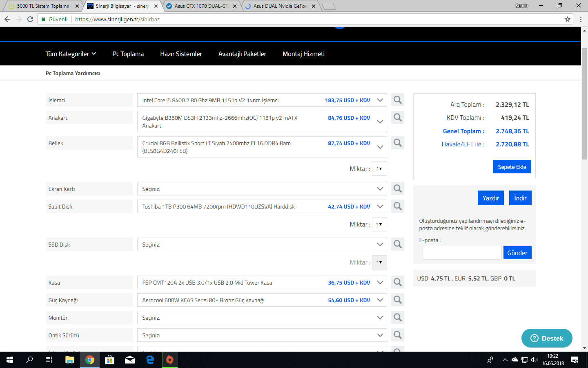Screen dimensions: 588x368
Task: Open Windows search from the taskbar
Action: [x=29, y=360]
